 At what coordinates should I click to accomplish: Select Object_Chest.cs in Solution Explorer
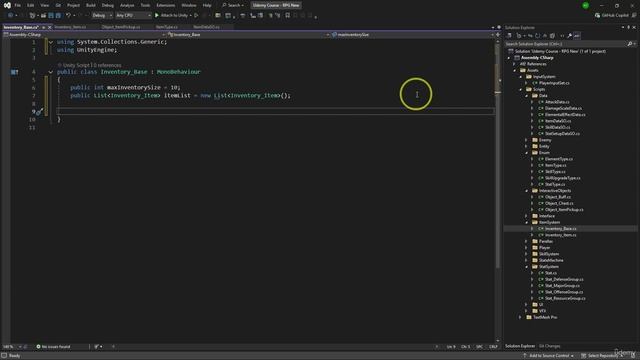tap(558, 203)
